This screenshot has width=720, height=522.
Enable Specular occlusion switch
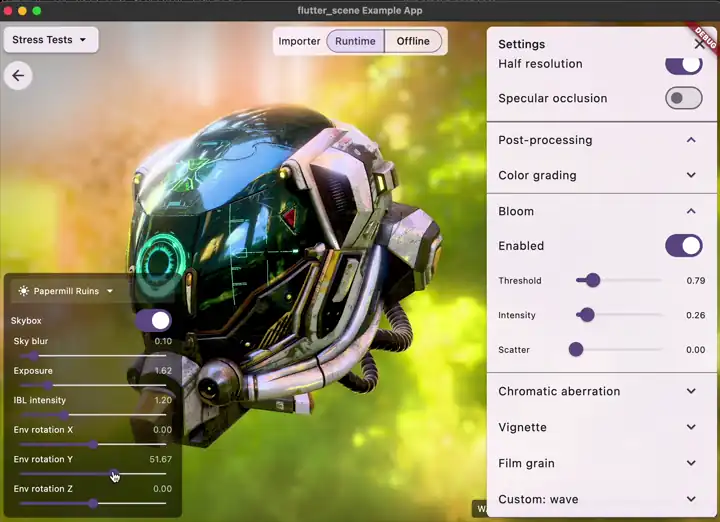click(x=683, y=98)
